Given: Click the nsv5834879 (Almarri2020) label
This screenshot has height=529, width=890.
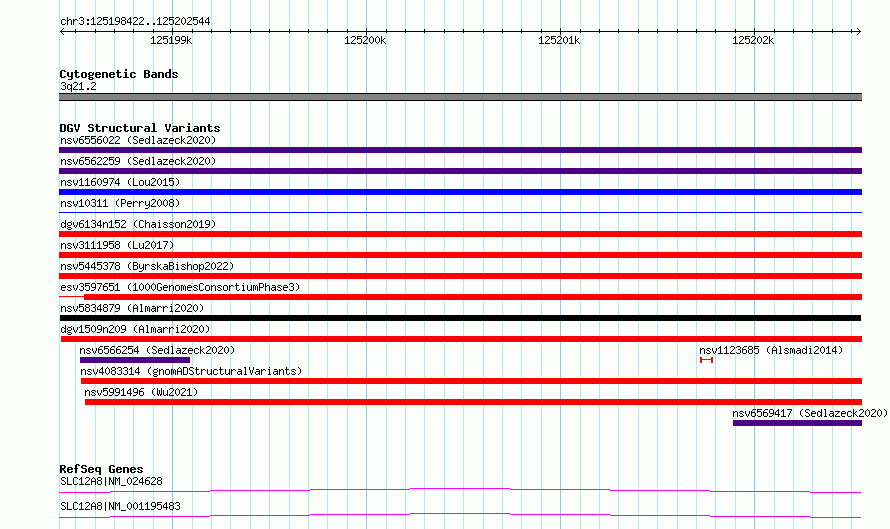Looking at the screenshot, I should (x=132, y=308).
